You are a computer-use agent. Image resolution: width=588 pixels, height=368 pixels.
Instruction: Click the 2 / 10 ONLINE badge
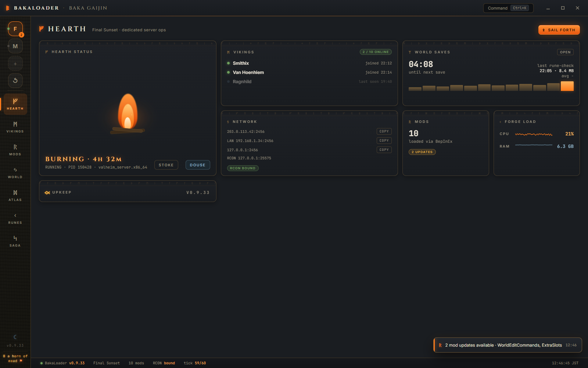(376, 52)
